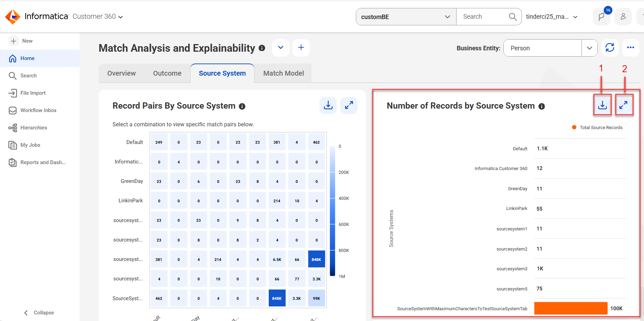Open Workflow Inbox in sidebar
The height and width of the screenshot is (321, 644).
pyautogui.click(x=40, y=110)
